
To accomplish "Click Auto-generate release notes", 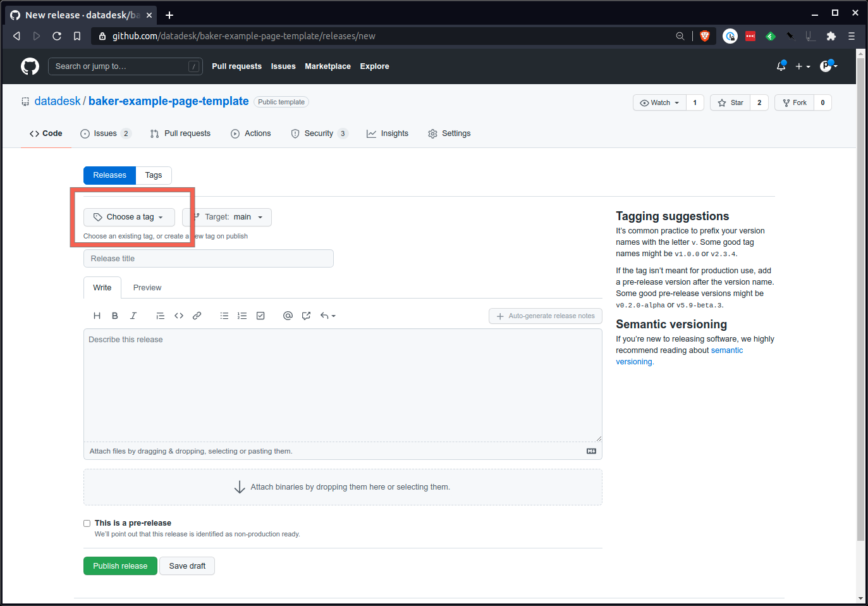I will tap(546, 316).
